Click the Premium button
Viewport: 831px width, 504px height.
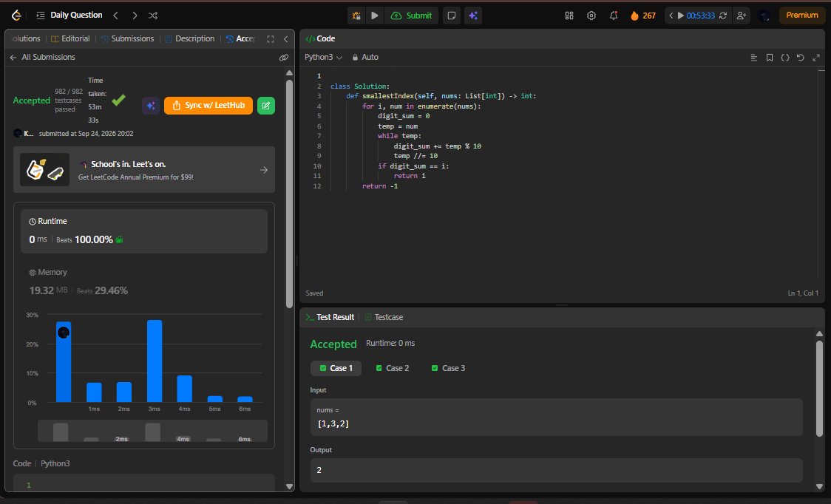pos(802,16)
